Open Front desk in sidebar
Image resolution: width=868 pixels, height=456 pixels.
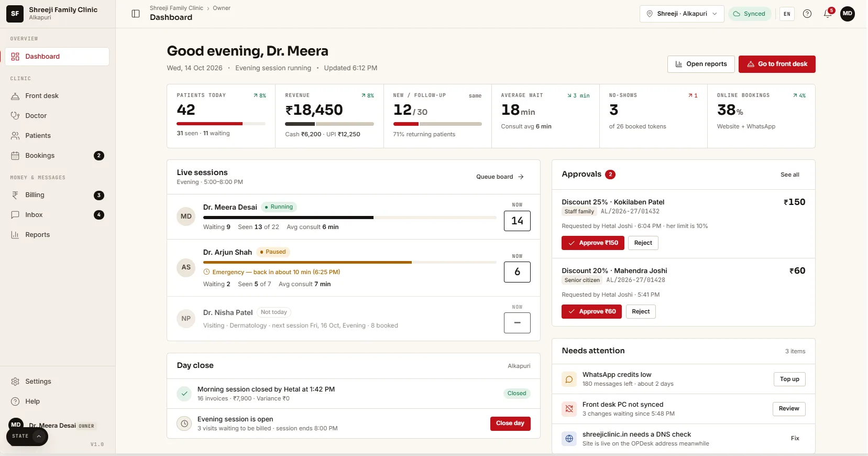[x=57, y=96]
